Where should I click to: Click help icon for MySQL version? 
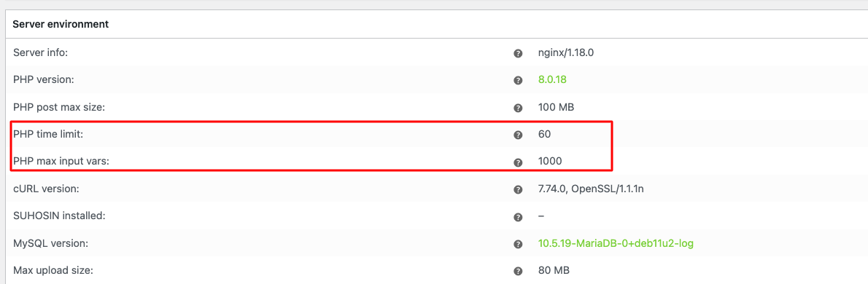click(518, 244)
